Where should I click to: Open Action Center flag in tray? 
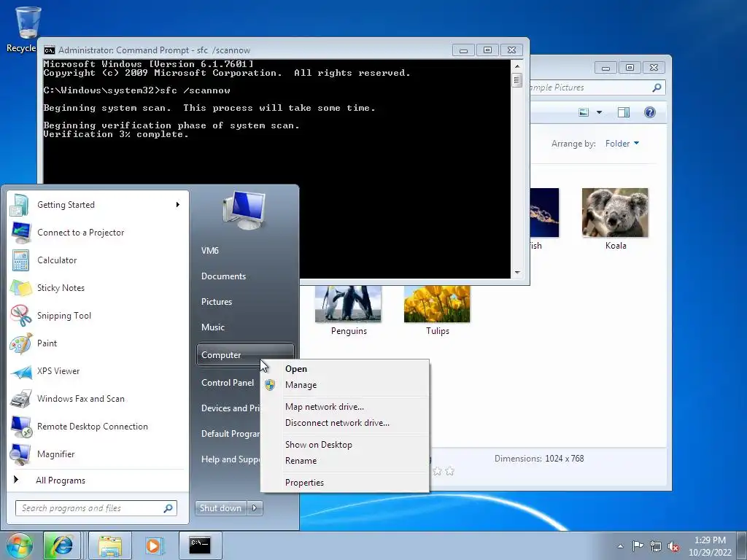coord(638,545)
